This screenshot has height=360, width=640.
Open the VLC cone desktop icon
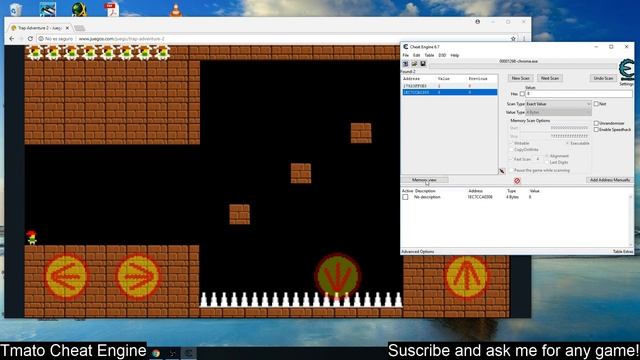(176, 10)
